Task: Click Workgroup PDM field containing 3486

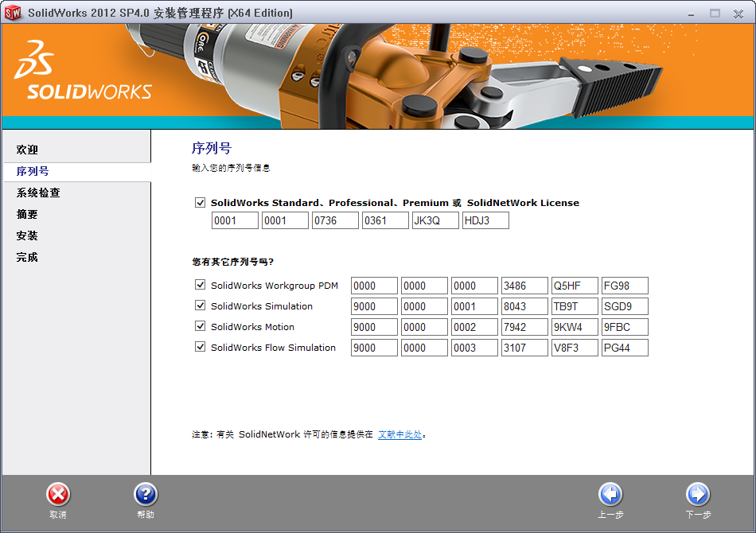Action: tap(524, 286)
